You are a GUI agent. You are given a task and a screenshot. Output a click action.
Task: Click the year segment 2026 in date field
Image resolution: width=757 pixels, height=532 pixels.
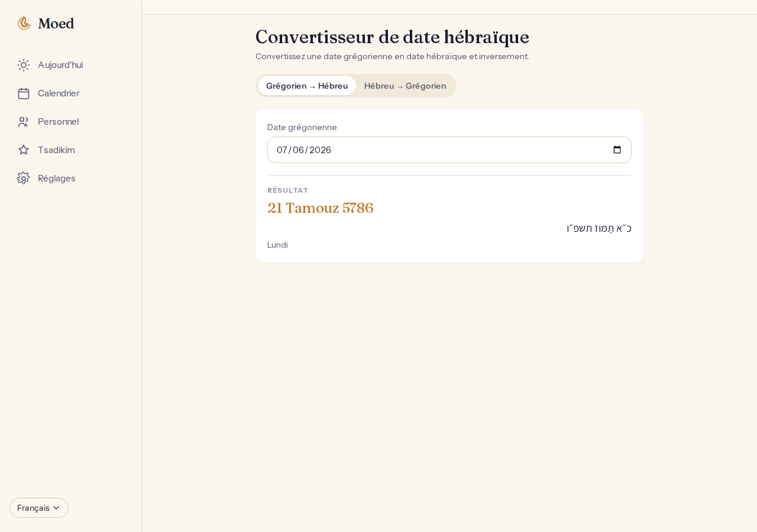tap(320, 150)
